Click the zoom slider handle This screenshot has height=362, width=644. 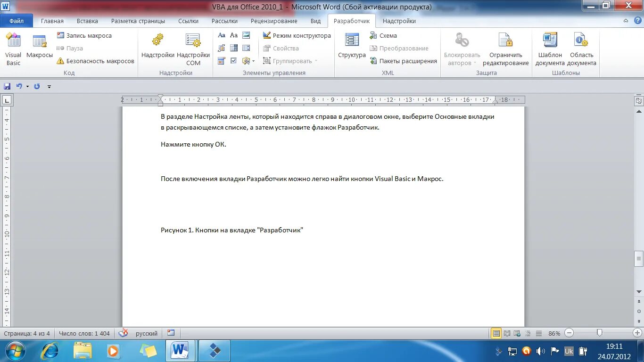tap(599, 333)
